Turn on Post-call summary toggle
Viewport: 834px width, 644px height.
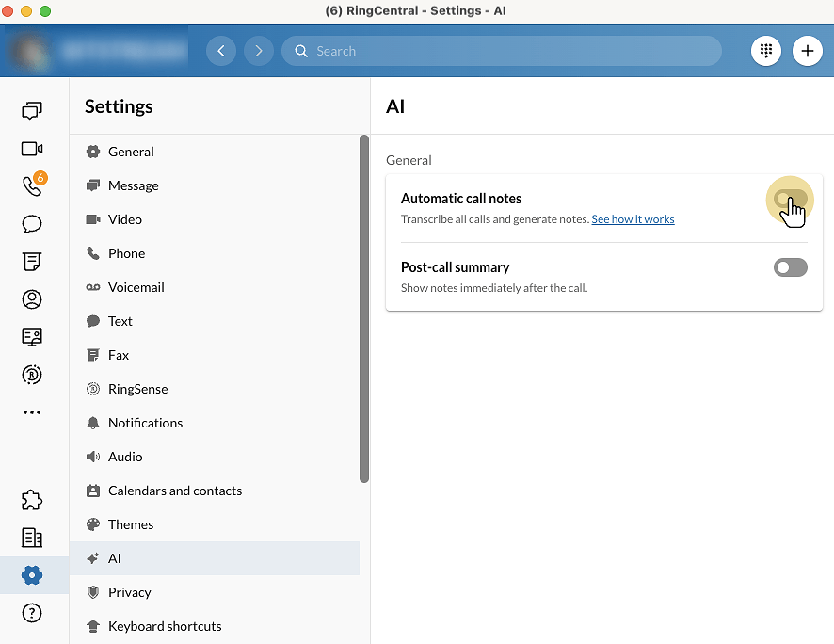click(790, 268)
